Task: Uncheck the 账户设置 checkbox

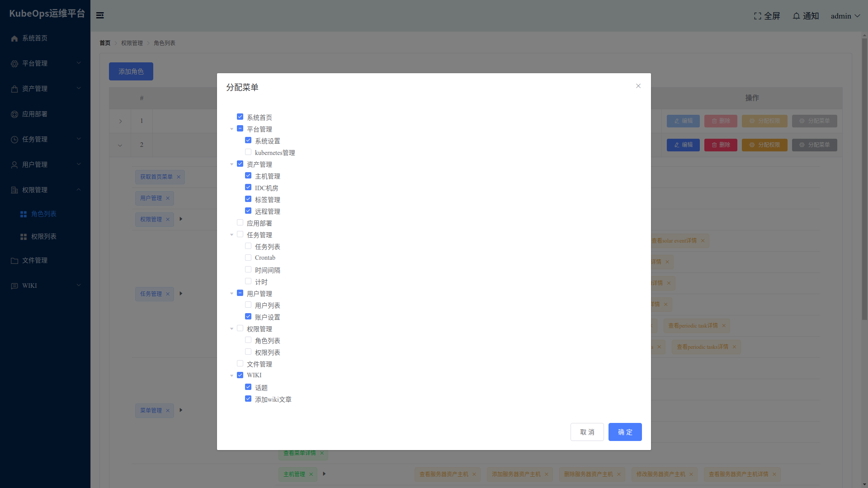Action: click(248, 317)
